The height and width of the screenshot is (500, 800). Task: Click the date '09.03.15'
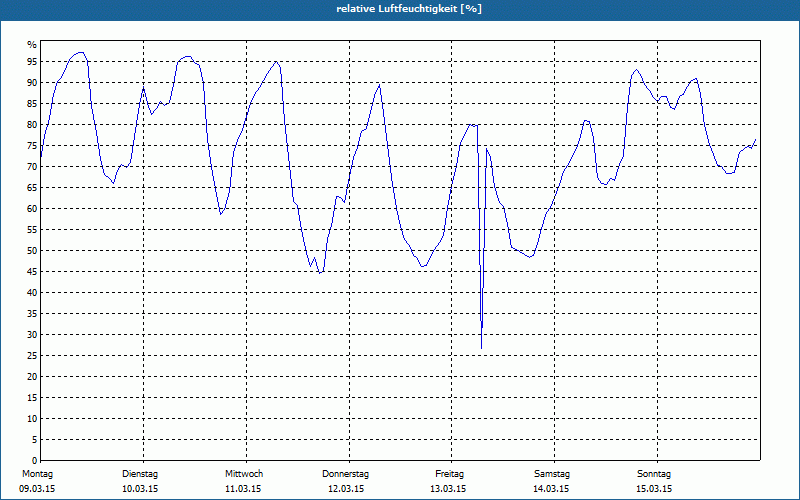(37, 489)
